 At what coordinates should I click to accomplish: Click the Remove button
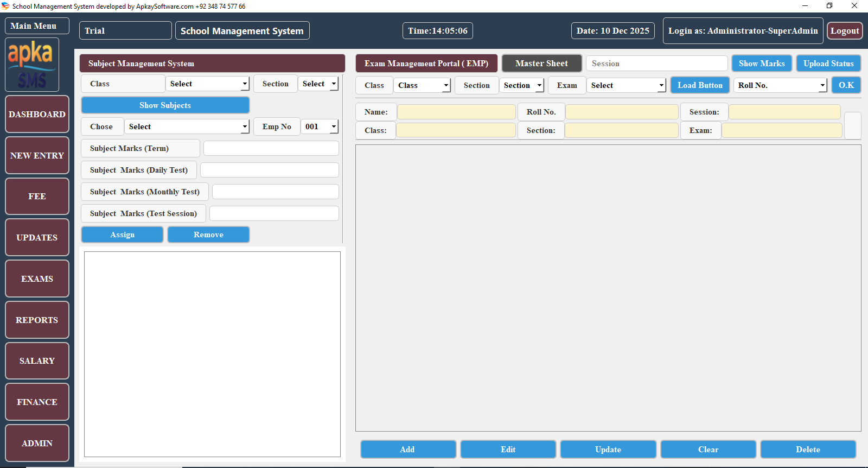pyautogui.click(x=208, y=235)
